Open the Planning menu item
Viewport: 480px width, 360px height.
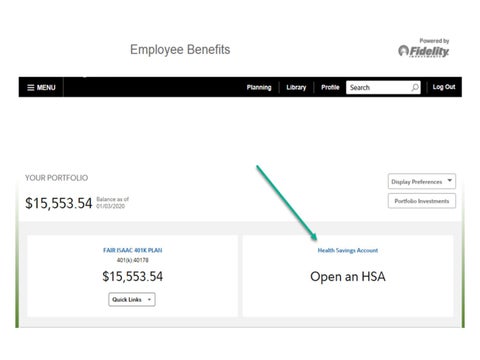pyautogui.click(x=259, y=87)
